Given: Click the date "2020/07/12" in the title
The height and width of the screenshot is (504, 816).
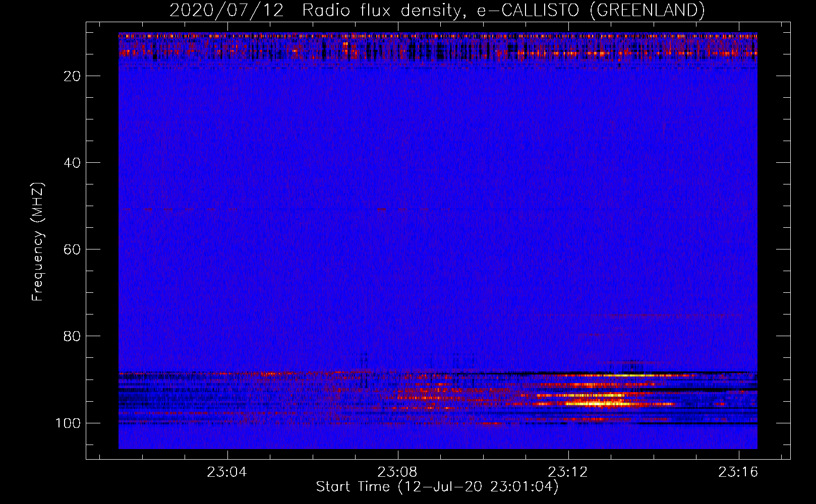Looking at the screenshot, I should click(x=226, y=10).
